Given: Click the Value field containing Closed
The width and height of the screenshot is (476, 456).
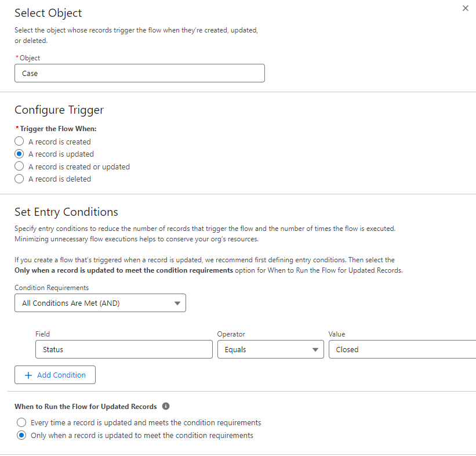Looking at the screenshot, I should tap(400, 350).
